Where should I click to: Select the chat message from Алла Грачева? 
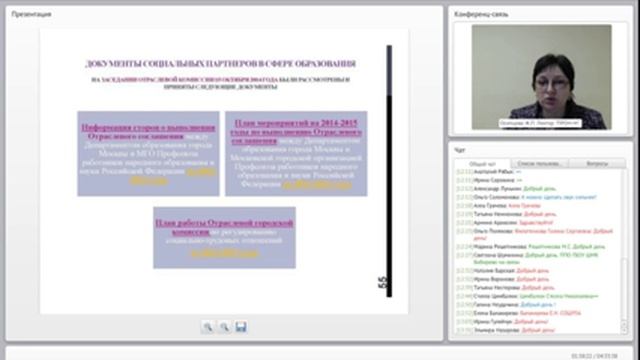click(498, 206)
